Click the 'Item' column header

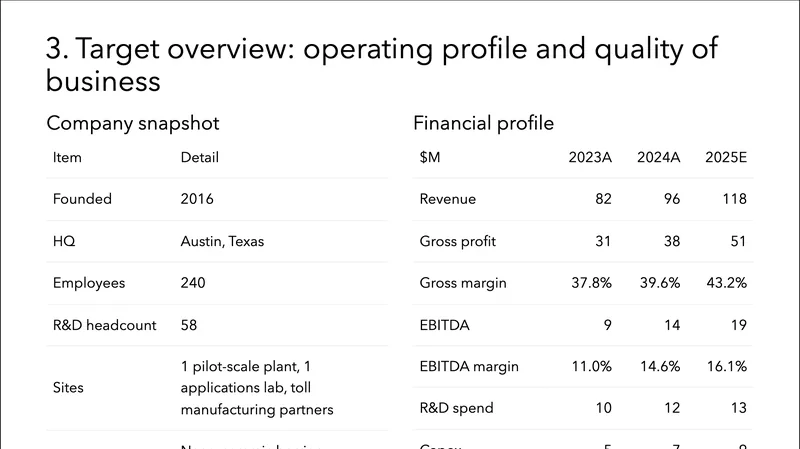click(67, 157)
